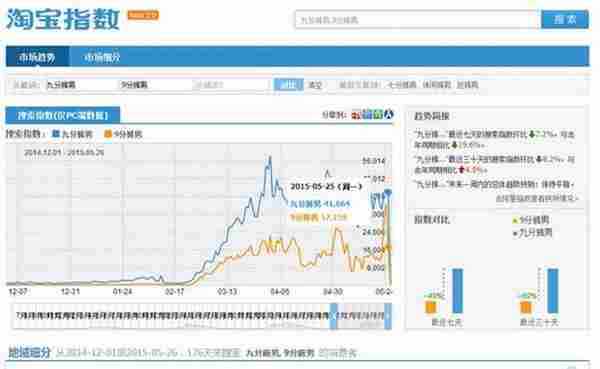
Task: Click the empty third keyword field
Action: tap(231, 85)
